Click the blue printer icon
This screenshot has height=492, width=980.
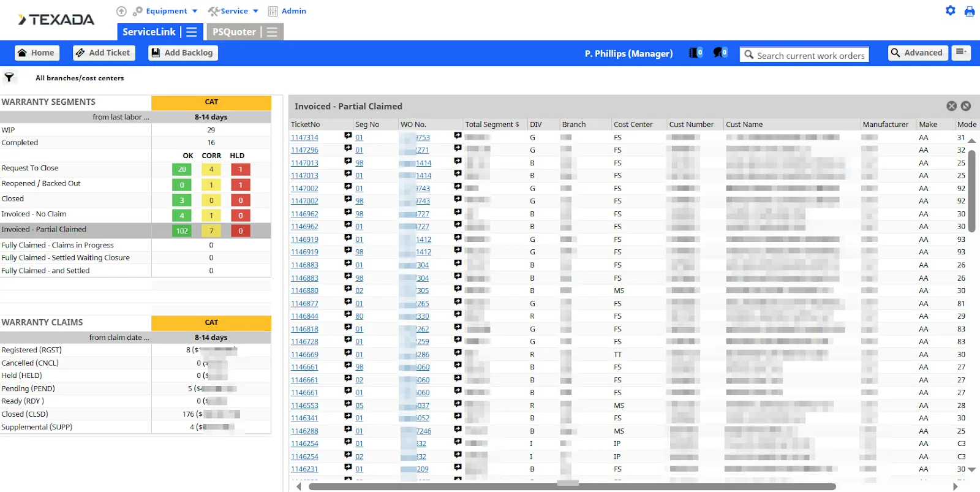point(969,11)
